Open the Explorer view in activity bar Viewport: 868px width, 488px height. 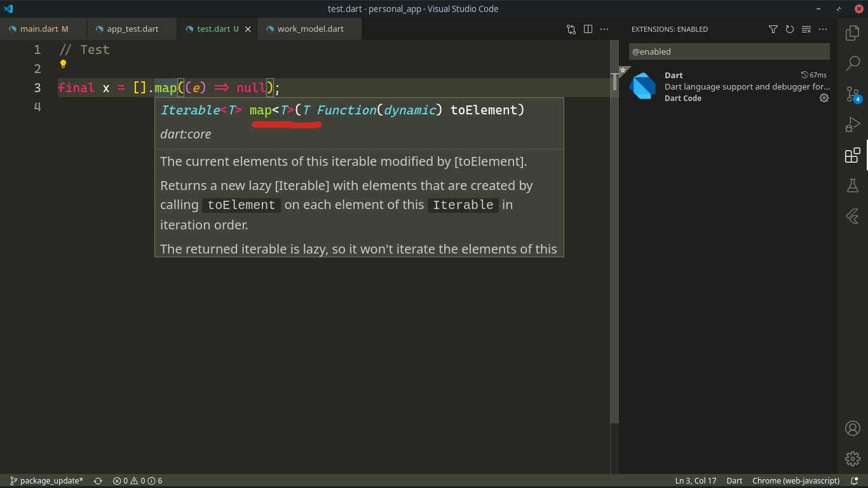coord(852,32)
